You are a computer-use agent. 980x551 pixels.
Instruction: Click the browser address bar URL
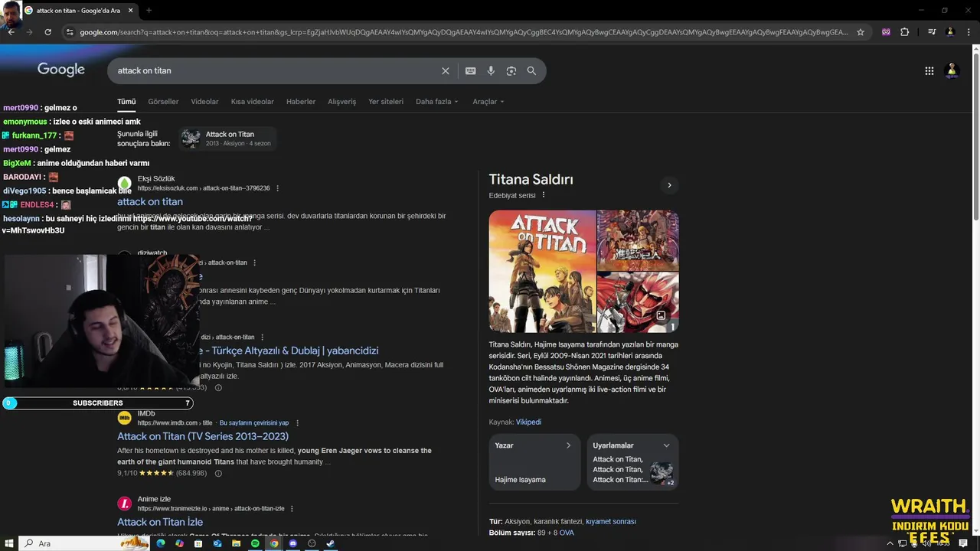(463, 32)
